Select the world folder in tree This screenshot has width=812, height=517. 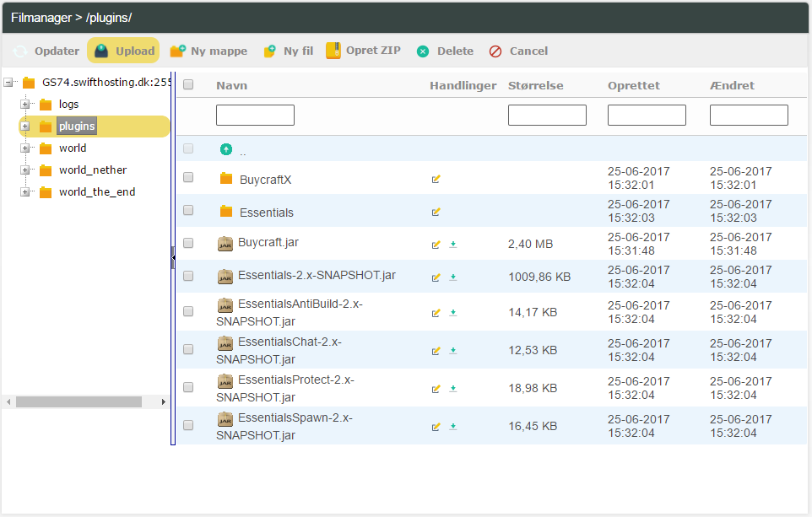73,148
